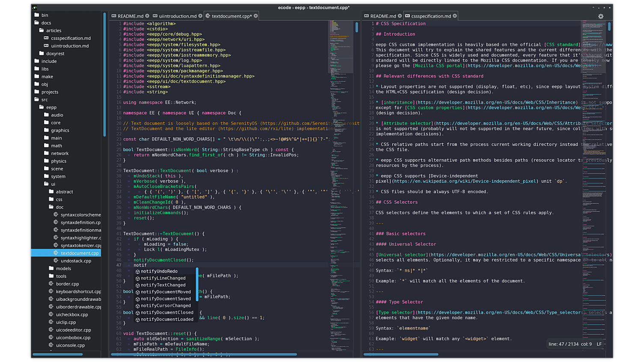Click the right editor horizontal scrollbar

[401, 355]
